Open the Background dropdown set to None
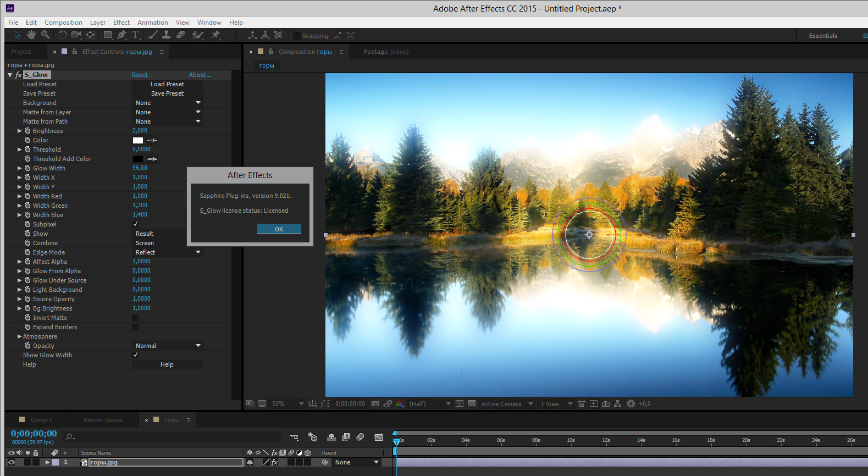 168,103
